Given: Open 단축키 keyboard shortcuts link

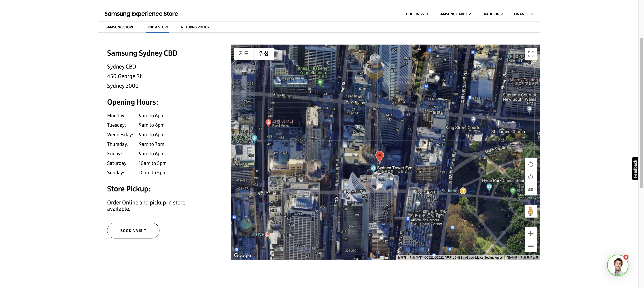Looking at the screenshot, I should 402,257.
